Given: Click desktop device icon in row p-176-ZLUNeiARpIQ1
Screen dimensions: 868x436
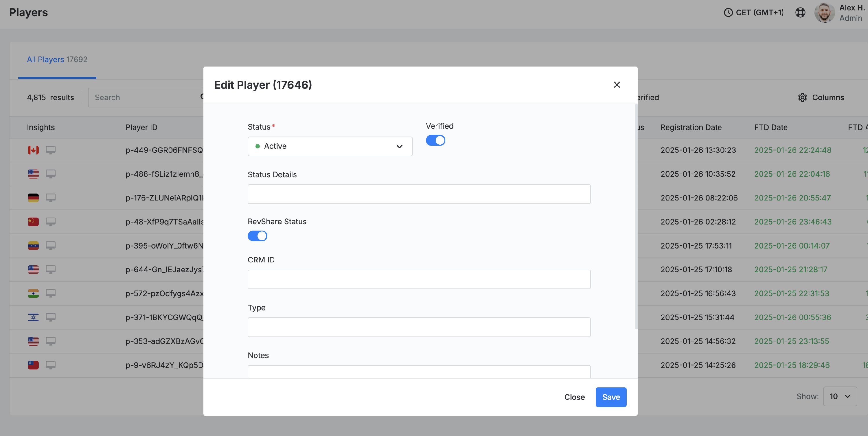Looking at the screenshot, I should 51,198.
